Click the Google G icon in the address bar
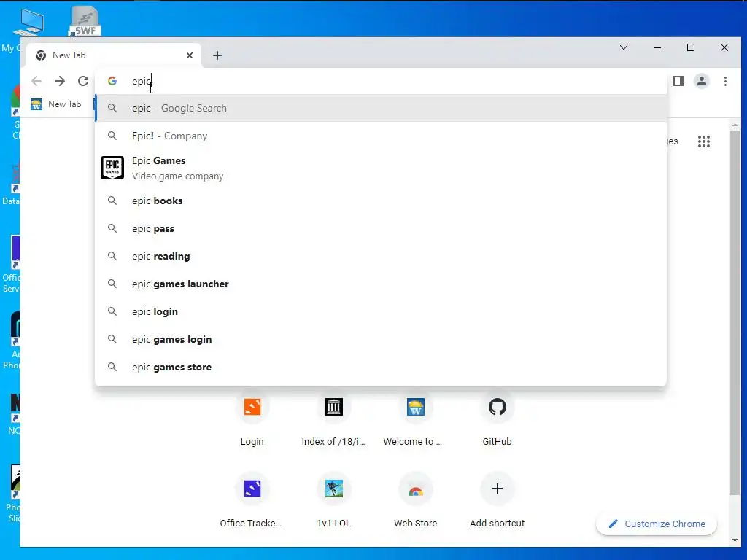 tap(112, 81)
